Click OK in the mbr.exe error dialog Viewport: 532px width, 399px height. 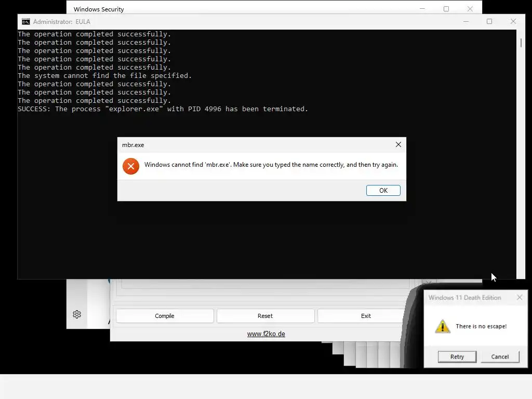[x=383, y=190]
